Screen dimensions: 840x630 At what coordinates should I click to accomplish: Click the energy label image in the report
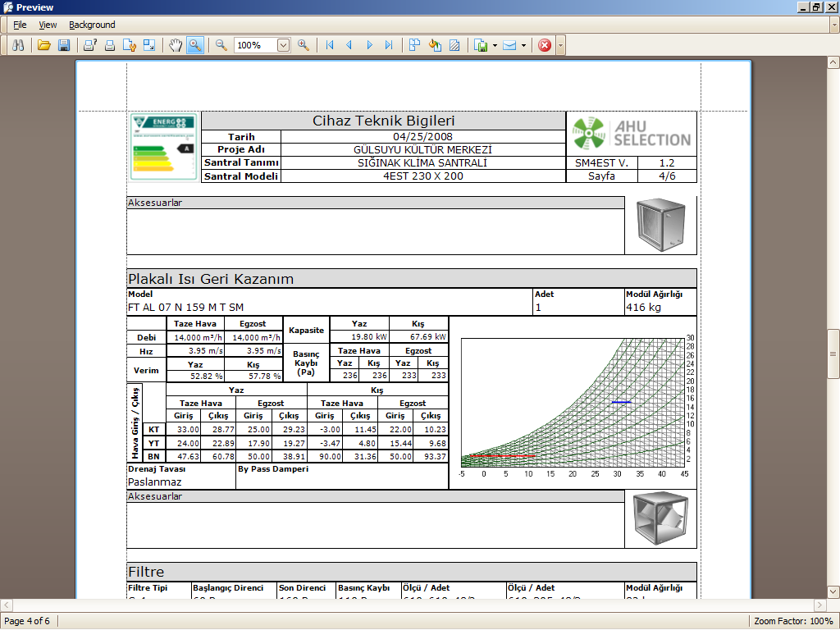tap(163, 148)
